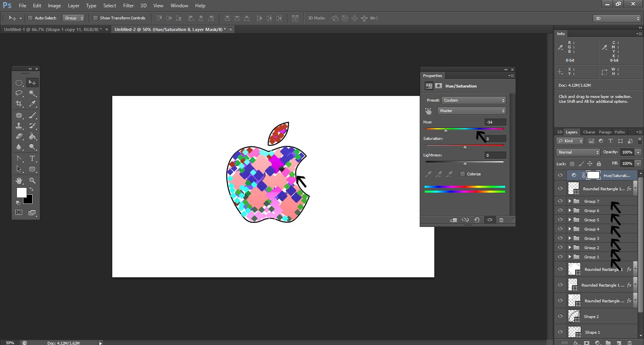Screen dimensions: 644x345
Task: Select the Crop tool
Action: click(x=19, y=104)
